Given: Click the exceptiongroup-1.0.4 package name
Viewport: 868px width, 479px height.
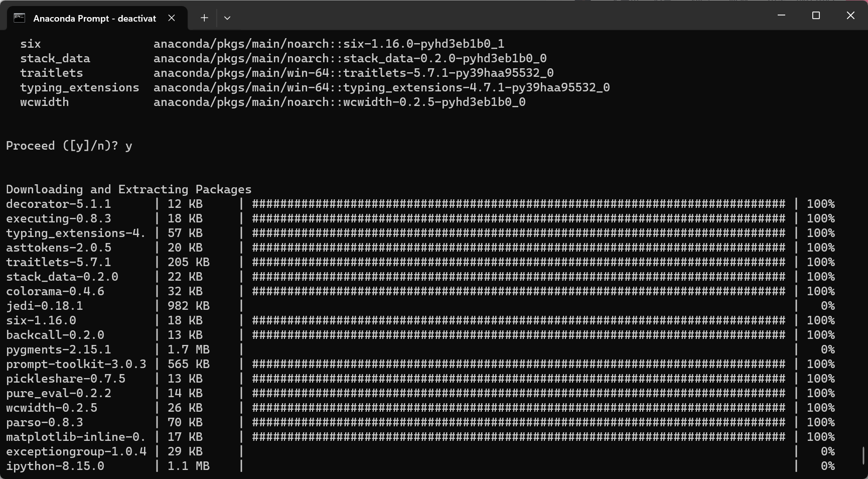Looking at the screenshot, I should click(76, 452).
